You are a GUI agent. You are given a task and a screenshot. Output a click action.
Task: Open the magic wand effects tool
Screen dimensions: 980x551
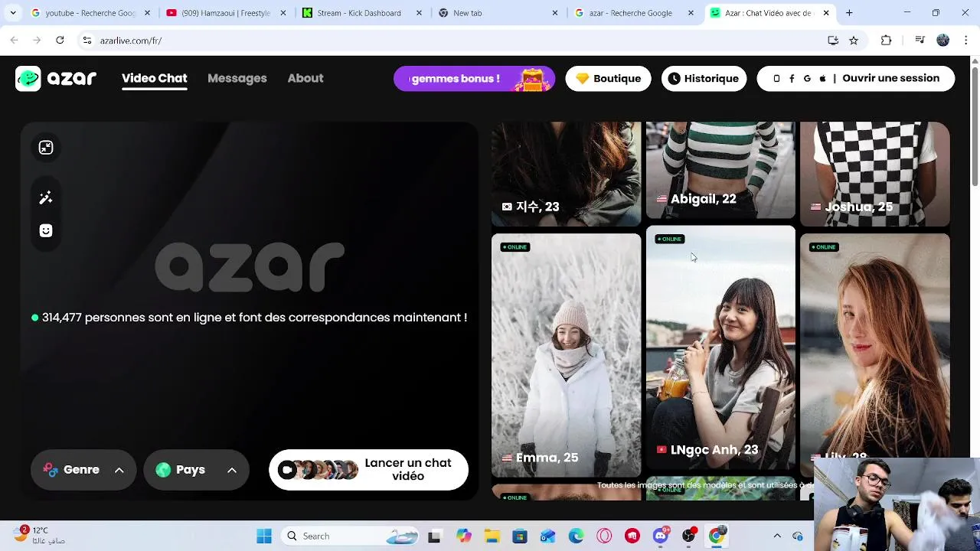coord(46,198)
